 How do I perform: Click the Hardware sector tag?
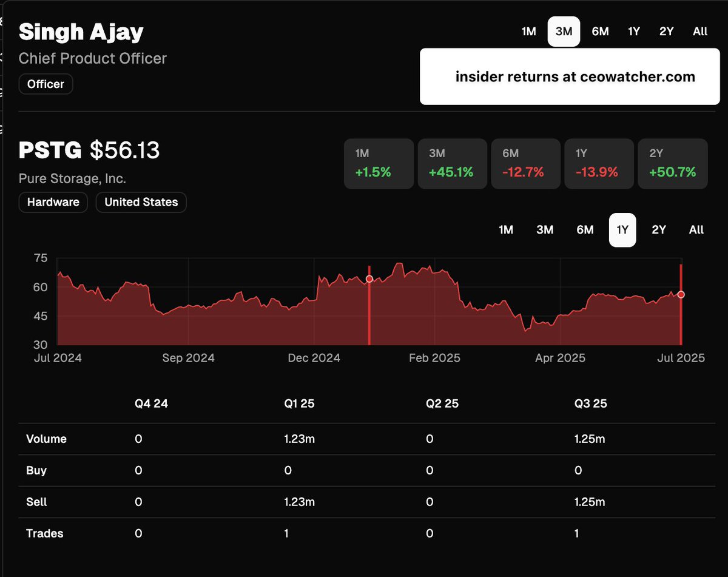[x=53, y=202]
